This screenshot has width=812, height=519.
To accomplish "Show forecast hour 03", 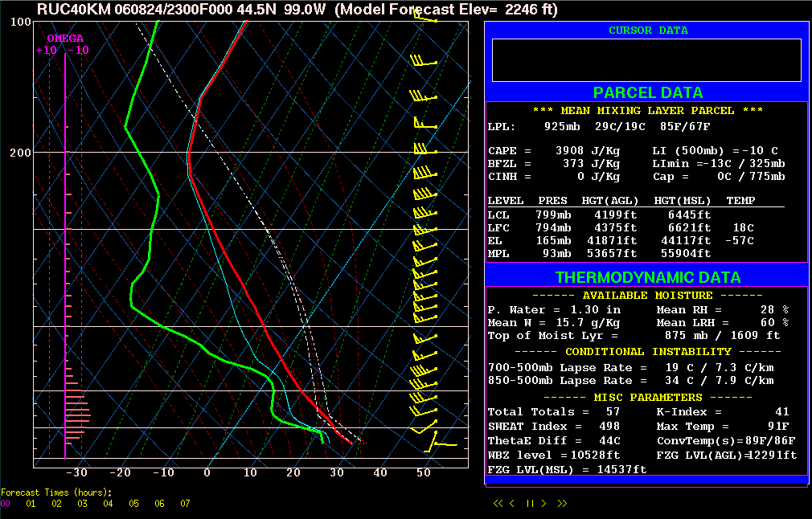I will (x=82, y=504).
